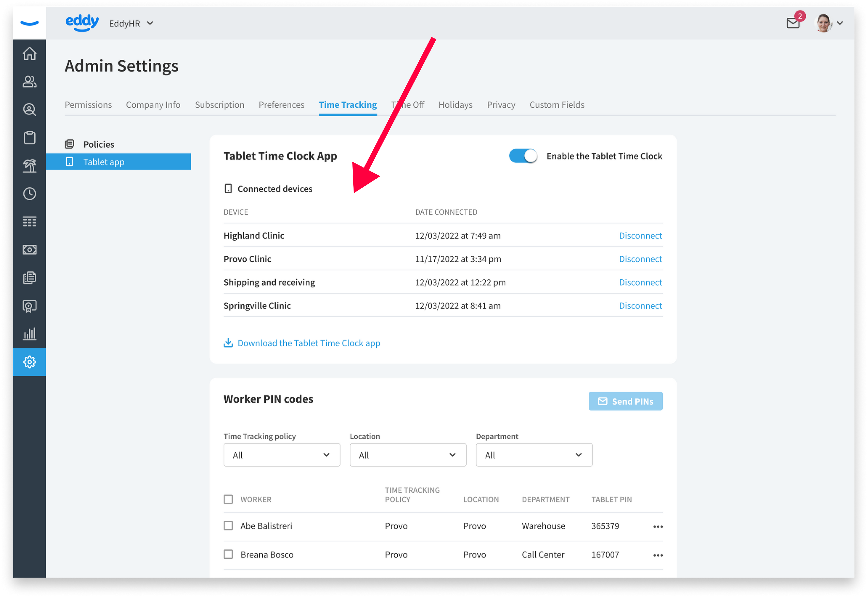
Task: Switch to the Custom Fields tab
Action: 557,104
